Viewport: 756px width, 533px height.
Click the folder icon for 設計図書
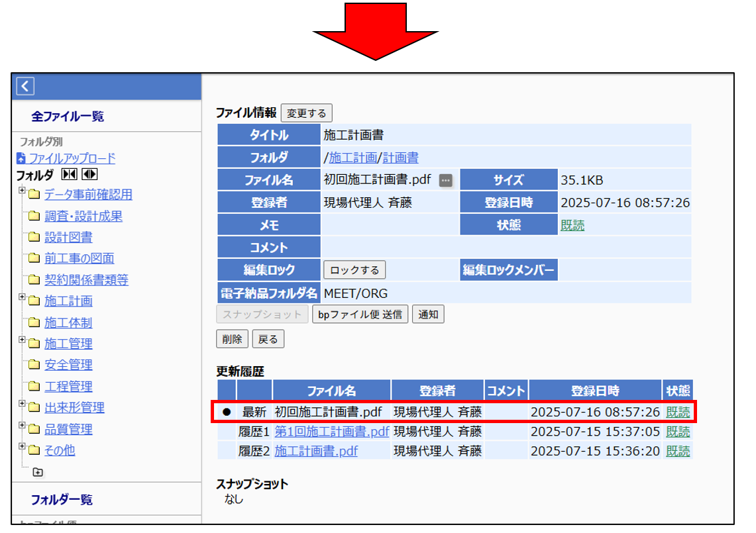[34, 238]
